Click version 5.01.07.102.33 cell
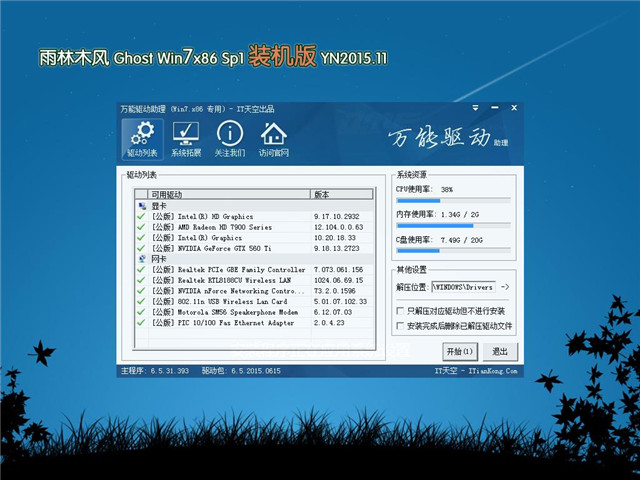Screen dimensions: 640x480 [x=340, y=301]
